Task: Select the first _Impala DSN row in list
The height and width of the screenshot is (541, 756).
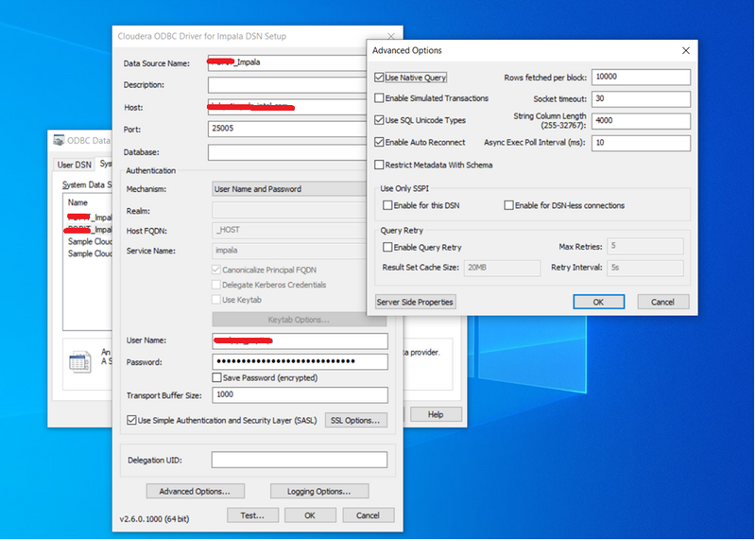Action: tap(89, 218)
